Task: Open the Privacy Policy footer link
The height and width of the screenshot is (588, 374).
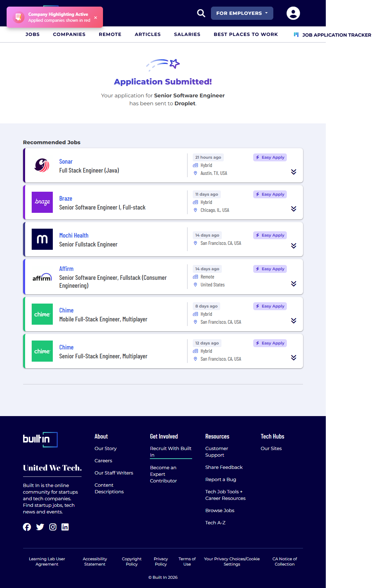Action: [x=161, y=561]
